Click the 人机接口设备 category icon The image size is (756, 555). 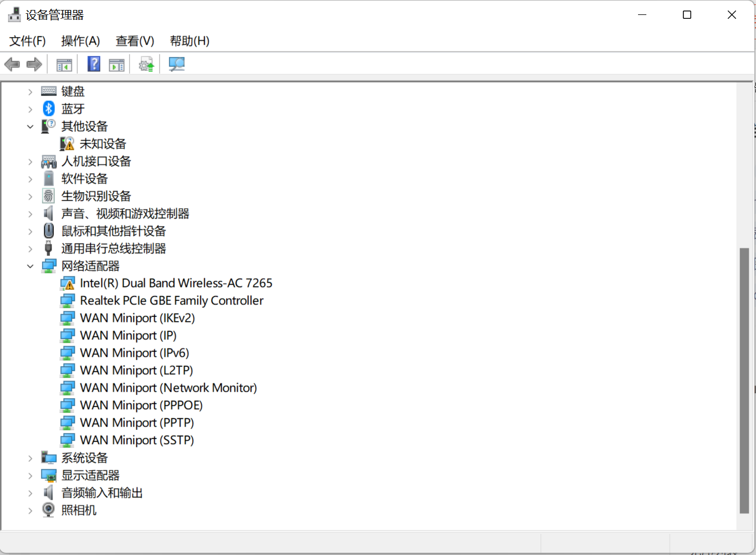pos(49,161)
